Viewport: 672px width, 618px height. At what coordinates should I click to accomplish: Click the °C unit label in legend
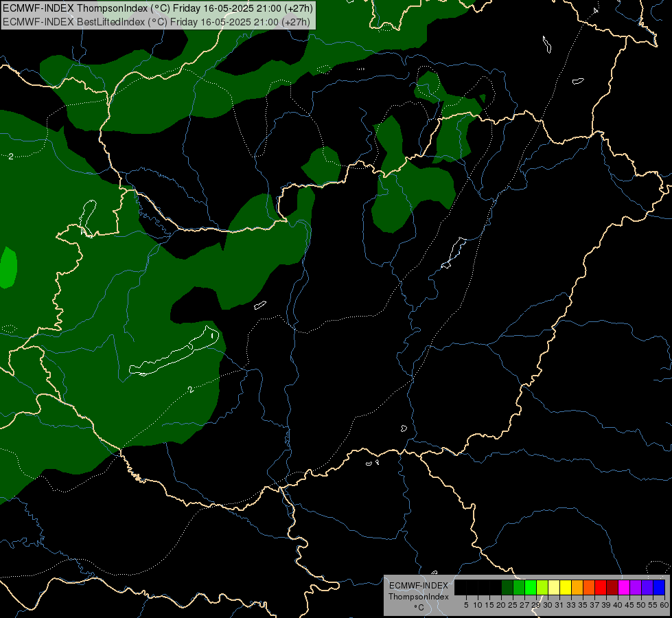coord(419,608)
